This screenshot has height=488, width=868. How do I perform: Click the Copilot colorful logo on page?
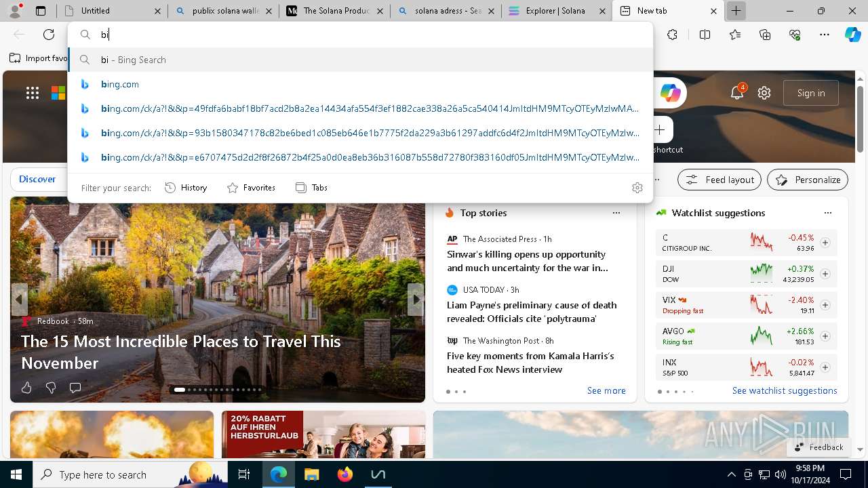point(671,93)
